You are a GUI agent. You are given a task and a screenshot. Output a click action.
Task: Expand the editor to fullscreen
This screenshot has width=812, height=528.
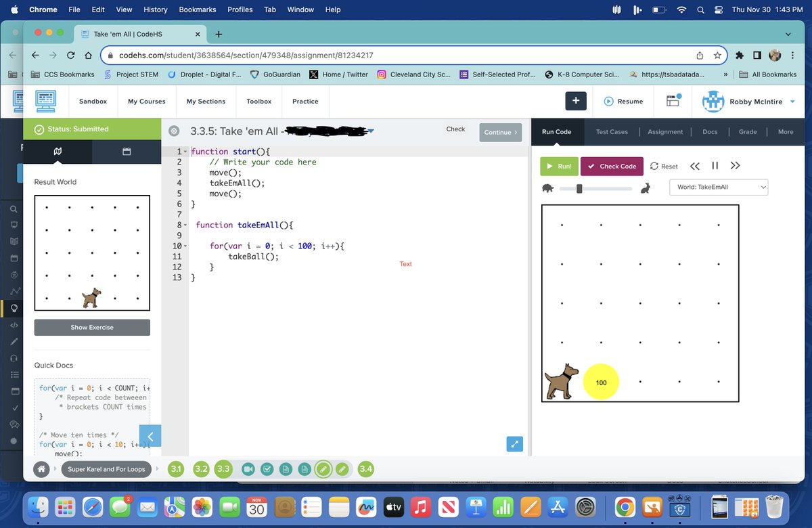[x=515, y=444]
